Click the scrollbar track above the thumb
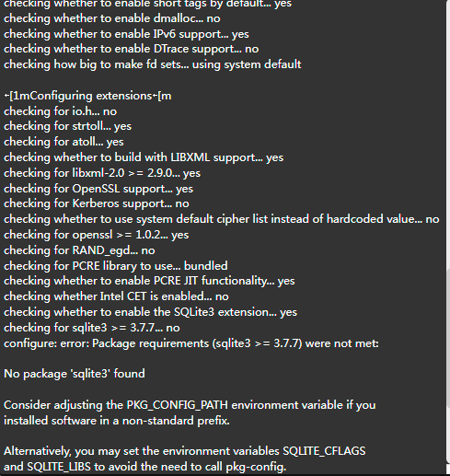 tap(448, 134)
